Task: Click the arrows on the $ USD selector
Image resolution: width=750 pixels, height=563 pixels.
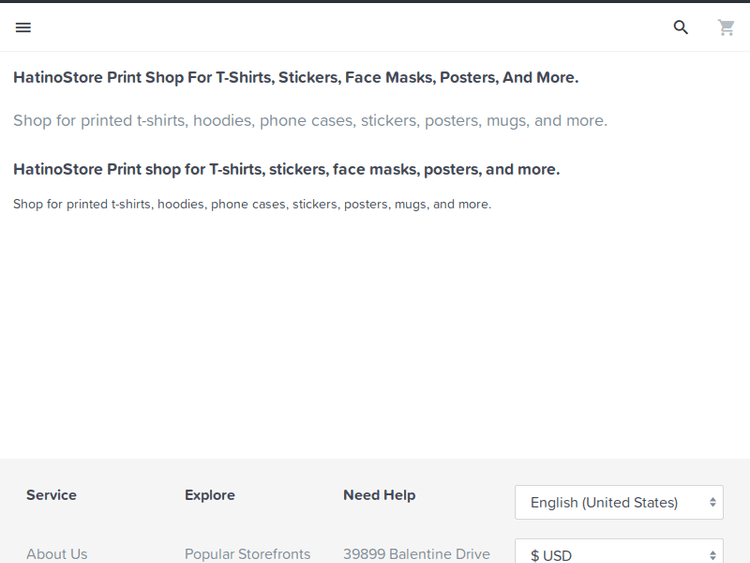Action: pyautogui.click(x=713, y=554)
